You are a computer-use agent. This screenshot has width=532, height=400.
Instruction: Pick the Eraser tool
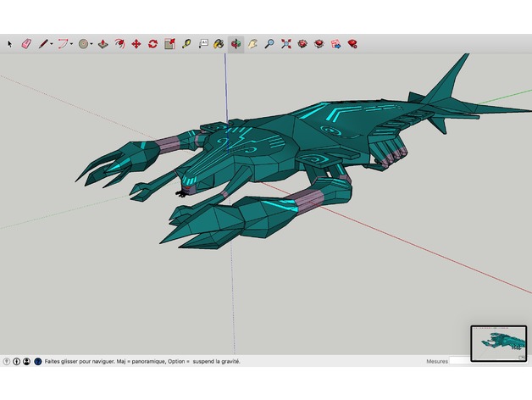pyautogui.click(x=25, y=43)
